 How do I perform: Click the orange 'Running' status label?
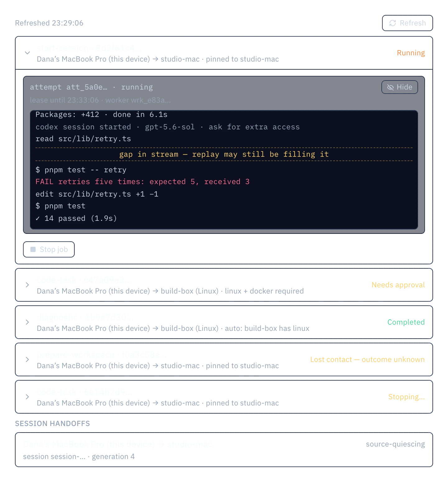[x=411, y=53]
